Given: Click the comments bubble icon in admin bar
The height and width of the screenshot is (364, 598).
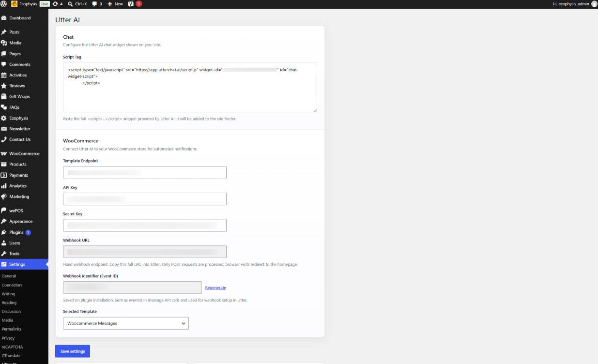Looking at the screenshot, I should pos(94,4).
